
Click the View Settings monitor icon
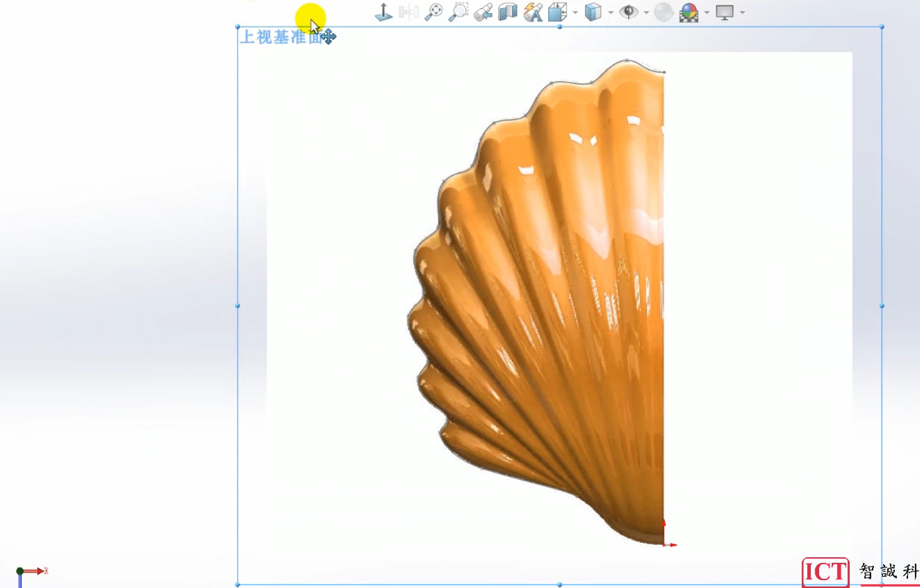pos(724,12)
